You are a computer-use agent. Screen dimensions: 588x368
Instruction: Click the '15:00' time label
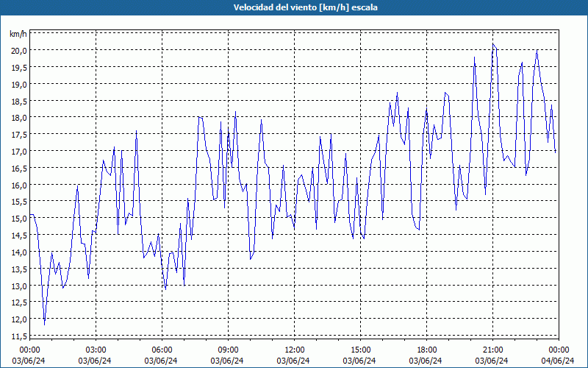(x=360, y=350)
